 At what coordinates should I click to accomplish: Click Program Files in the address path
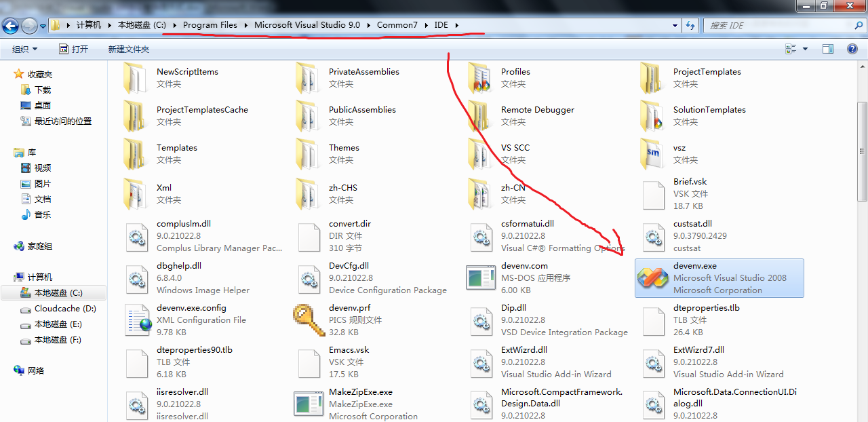[210, 25]
